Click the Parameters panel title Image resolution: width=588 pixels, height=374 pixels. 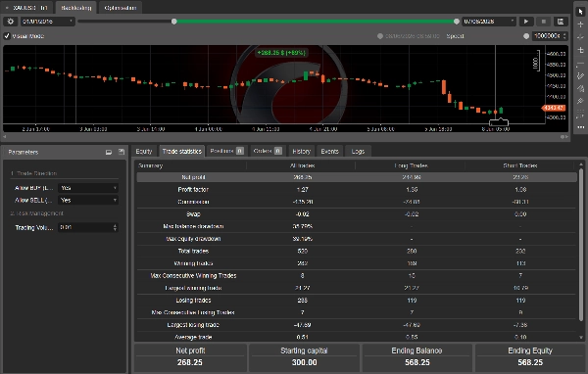coord(24,152)
